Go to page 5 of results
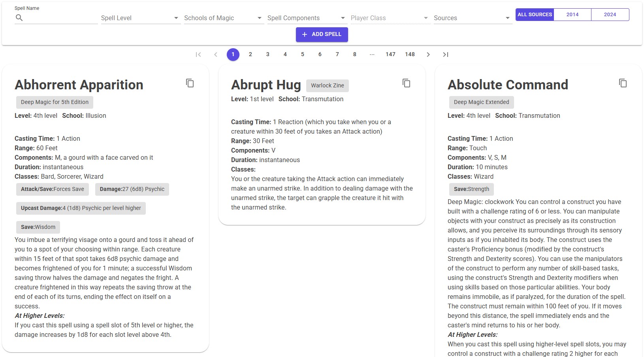Screen dimensions: 644x357 (303, 55)
